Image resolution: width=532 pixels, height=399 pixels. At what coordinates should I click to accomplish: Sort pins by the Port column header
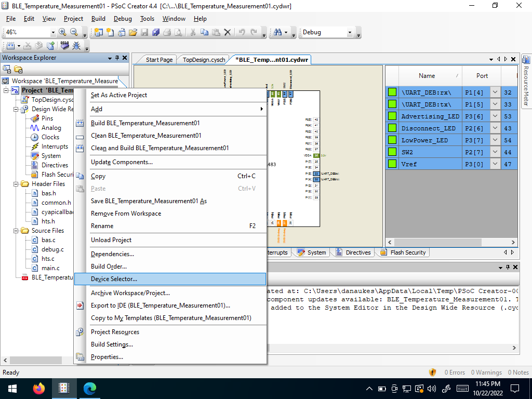click(x=482, y=76)
